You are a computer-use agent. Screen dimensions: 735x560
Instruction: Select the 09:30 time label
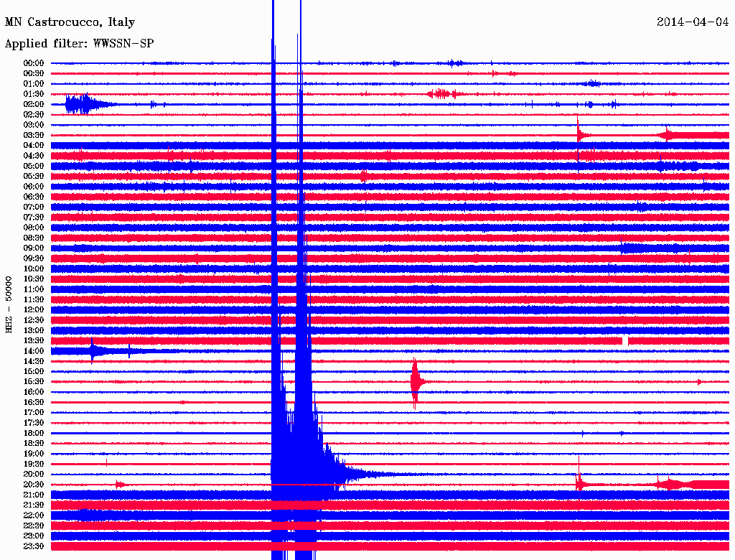coord(34,258)
